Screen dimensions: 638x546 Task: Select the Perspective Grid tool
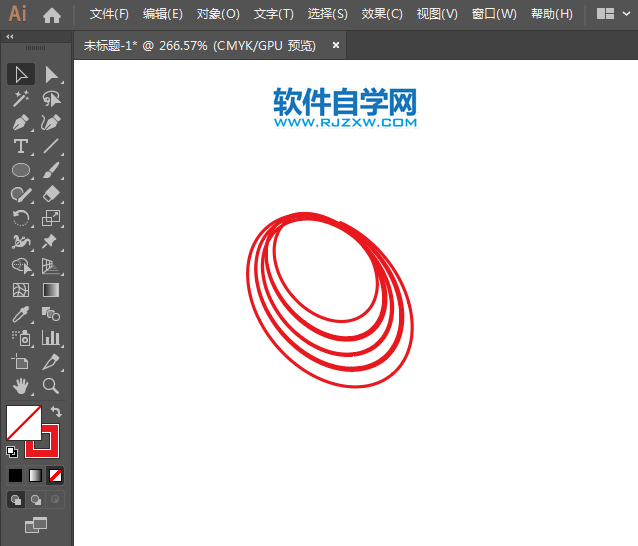[51, 266]
